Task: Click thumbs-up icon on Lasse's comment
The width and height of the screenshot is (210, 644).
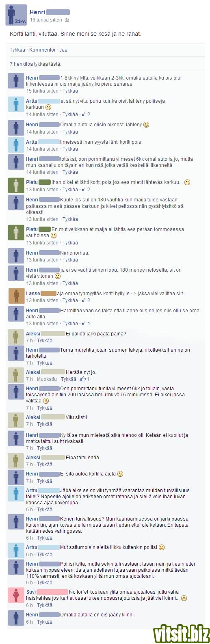Action: click(x=84, y=300)
